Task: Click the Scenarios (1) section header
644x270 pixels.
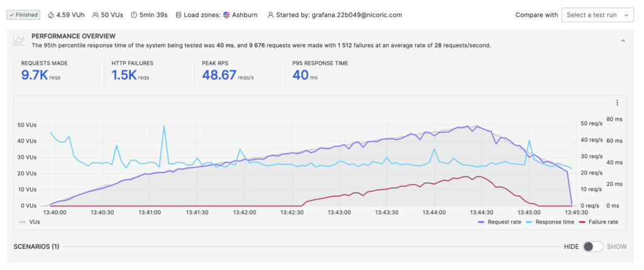Action: [36, 247]
